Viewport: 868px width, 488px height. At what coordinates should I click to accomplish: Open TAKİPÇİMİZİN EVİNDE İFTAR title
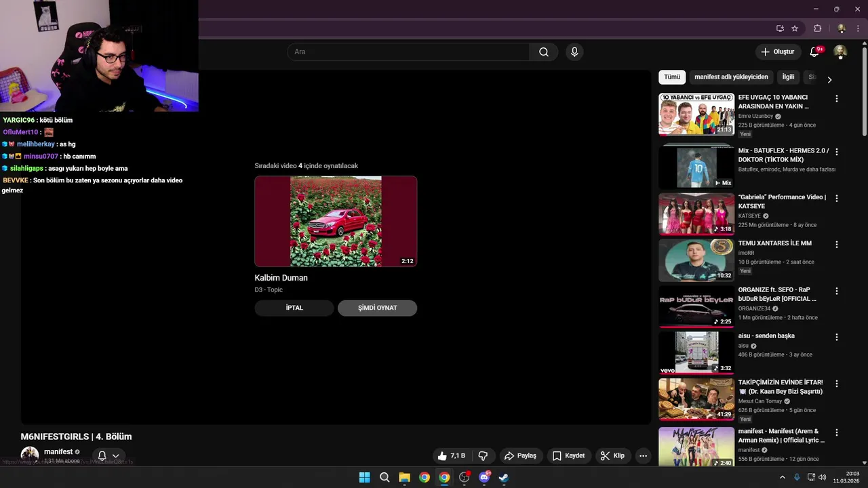[781, 387]
